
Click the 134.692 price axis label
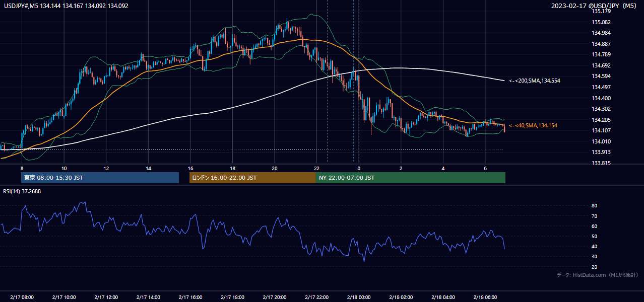[601, 65]
